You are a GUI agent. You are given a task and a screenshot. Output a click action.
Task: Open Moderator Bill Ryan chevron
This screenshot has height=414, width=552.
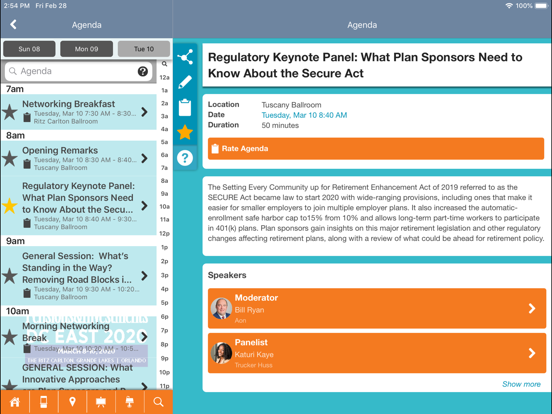pyautogui.click(x=532, y=308)
